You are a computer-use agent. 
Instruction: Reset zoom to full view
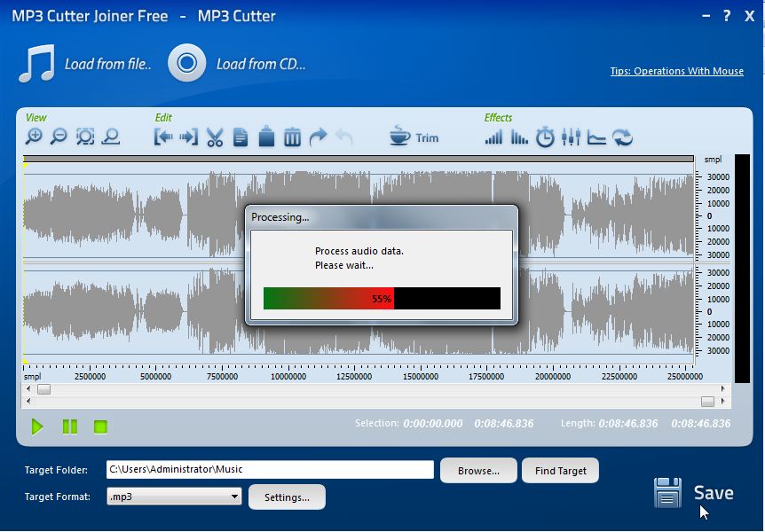coord(111,137)
